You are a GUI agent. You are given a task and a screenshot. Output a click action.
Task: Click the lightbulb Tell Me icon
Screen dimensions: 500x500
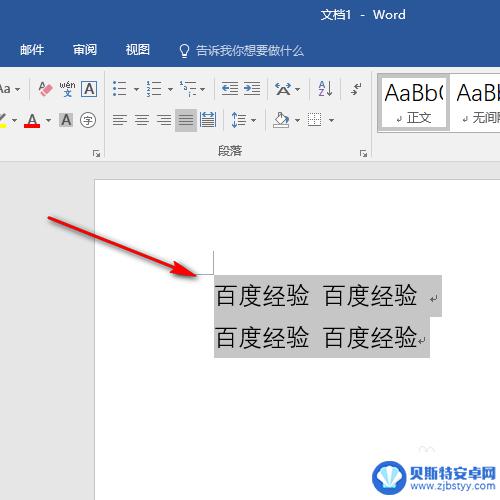(184, 51)
